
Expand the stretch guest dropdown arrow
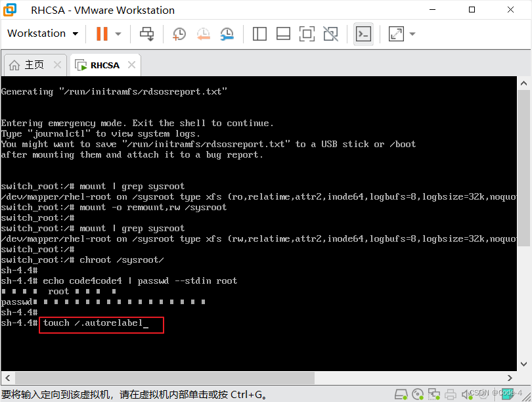[412, 33]
